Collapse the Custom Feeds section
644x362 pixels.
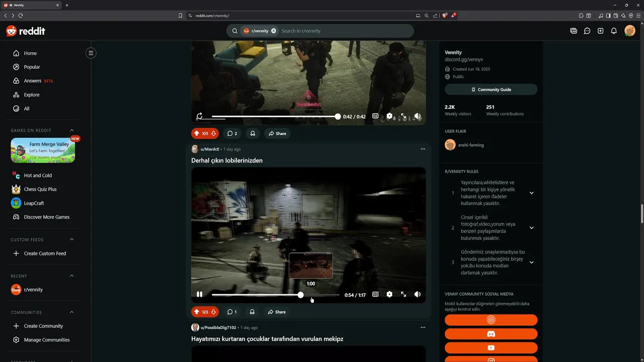point(71,239)
